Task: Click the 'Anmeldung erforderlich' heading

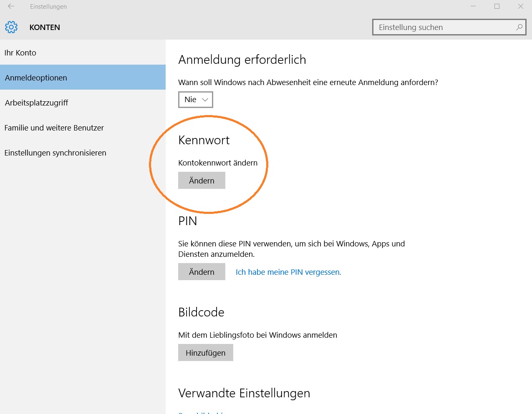Action: [242, 60]
